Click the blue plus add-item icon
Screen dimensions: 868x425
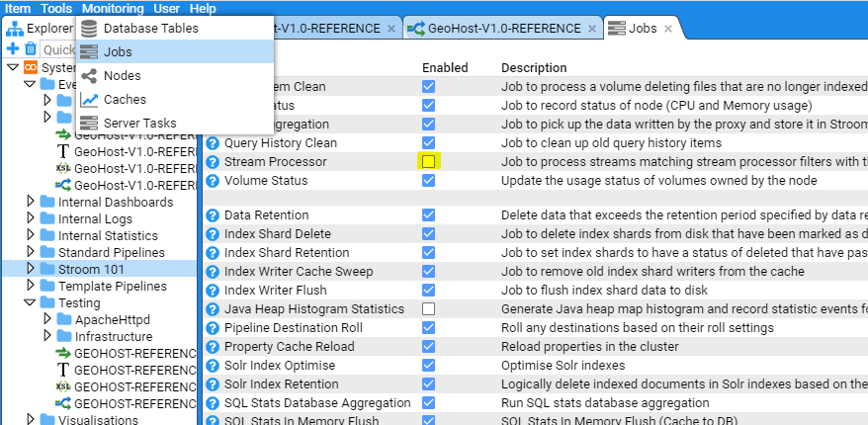pos(13,48)
